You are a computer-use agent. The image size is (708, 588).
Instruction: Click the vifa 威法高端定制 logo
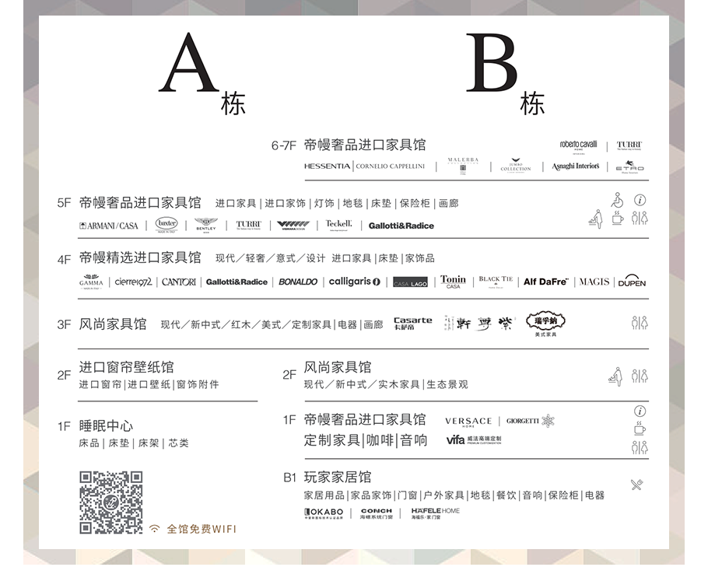coord(474,439)
